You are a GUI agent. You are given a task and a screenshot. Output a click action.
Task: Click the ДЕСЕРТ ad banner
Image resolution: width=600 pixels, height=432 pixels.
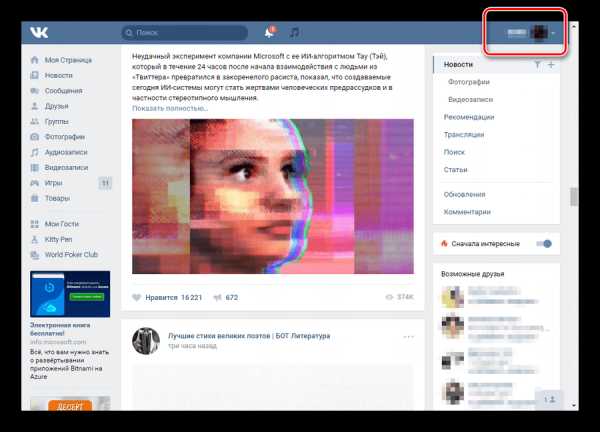(70, 404)
